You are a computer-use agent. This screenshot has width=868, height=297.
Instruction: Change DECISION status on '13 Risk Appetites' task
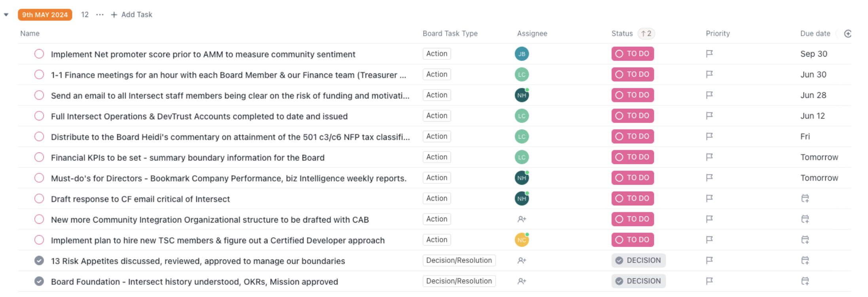[638, 261]
